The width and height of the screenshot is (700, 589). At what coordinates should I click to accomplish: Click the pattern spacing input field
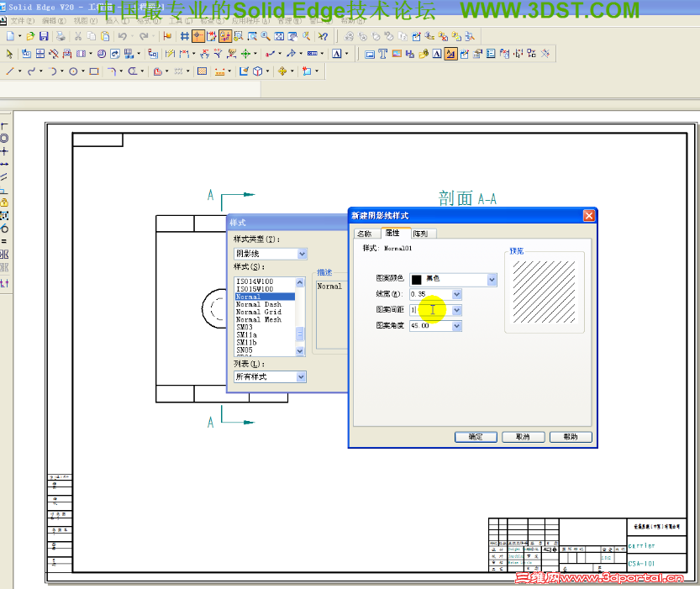(431, 310)
